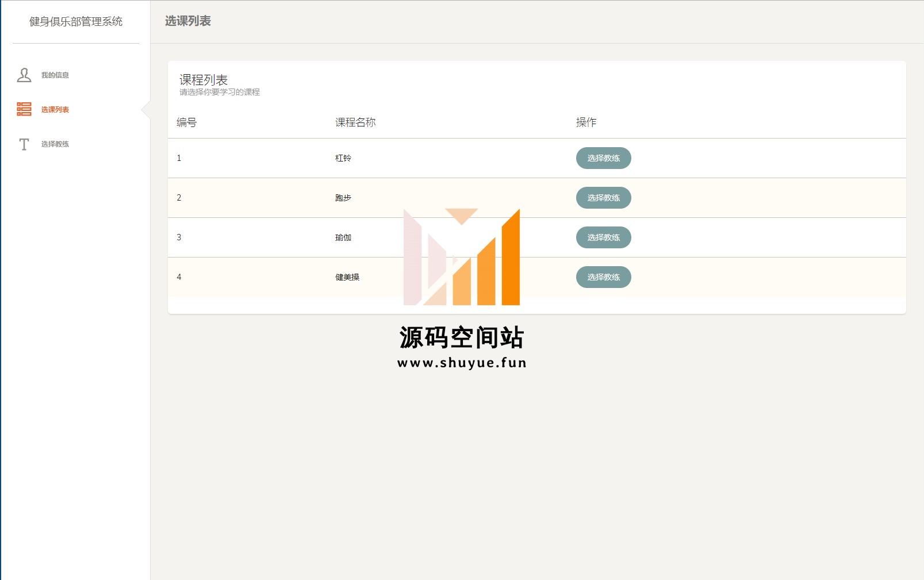Click the 编号 column header
The image size is (924, 580).
pos(186,122)
